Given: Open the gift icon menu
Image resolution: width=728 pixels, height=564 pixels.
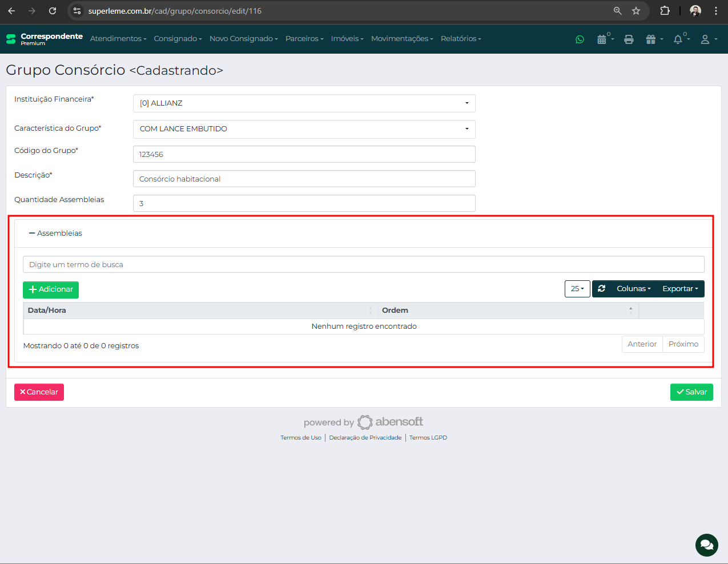Looking at the screenshot, I should tap(653, 39).
